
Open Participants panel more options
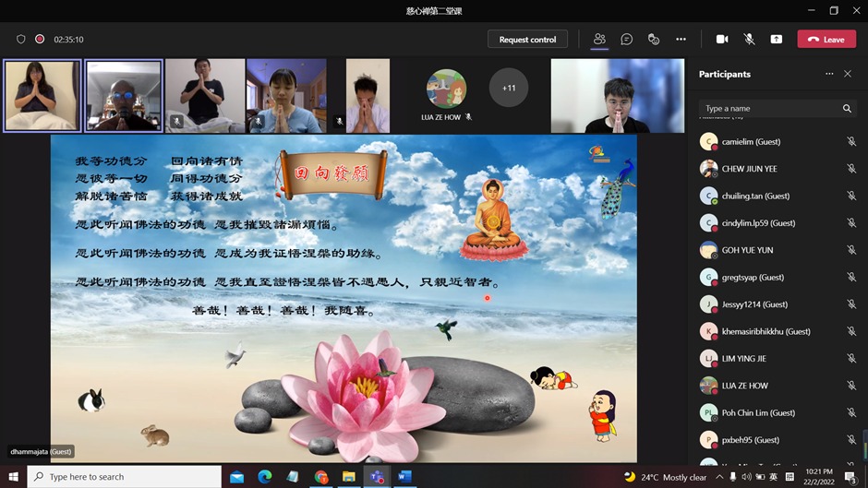pos(829,74)
